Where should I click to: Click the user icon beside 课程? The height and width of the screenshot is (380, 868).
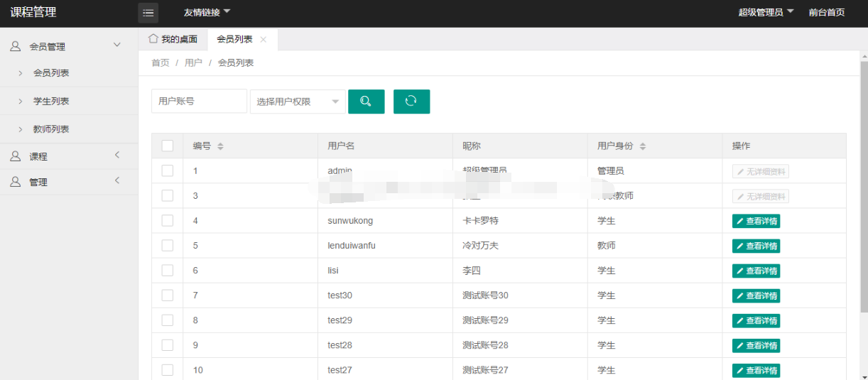click(15, 156)
